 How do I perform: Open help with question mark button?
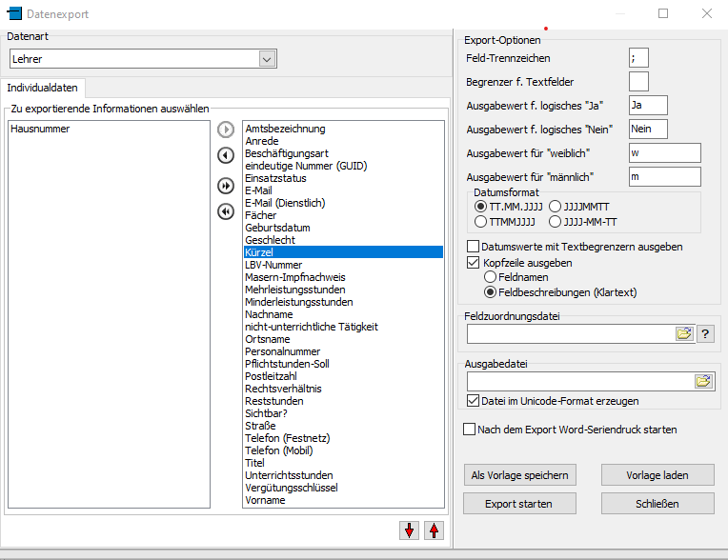705,333
